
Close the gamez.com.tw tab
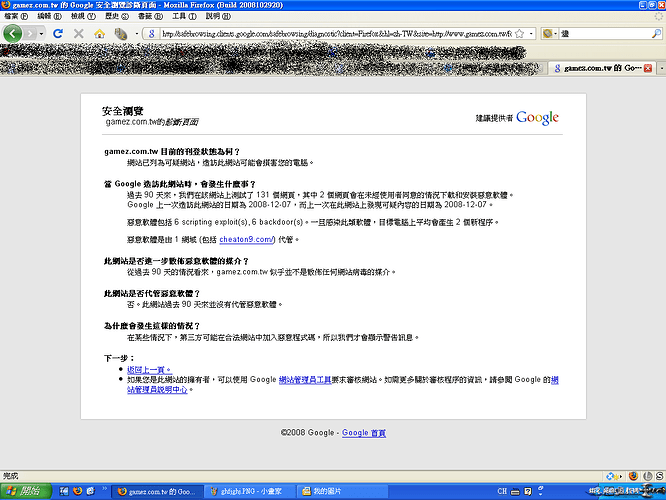[x=648, y=68]
